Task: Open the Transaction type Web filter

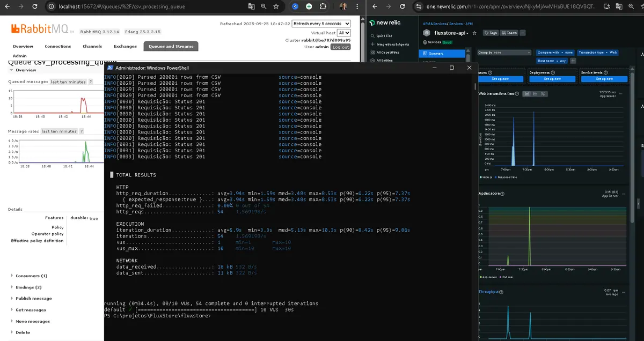Action: [598, 53]
